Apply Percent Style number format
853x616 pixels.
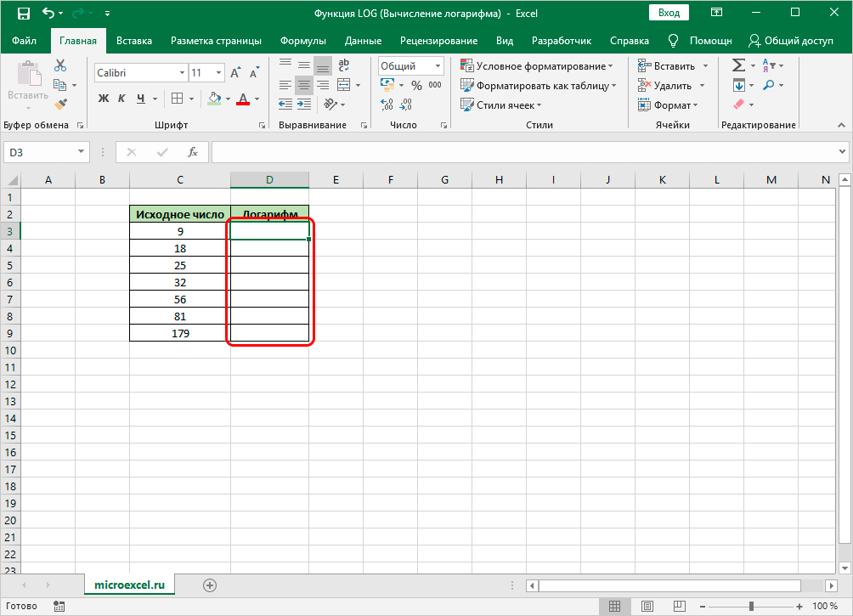pyautogui.click(x=416, y=85)
